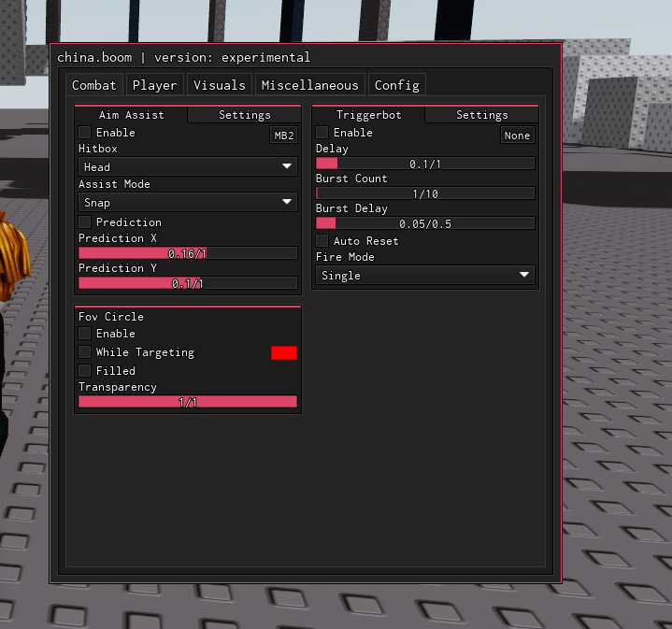Check the While Targeting option

point(84,352)
